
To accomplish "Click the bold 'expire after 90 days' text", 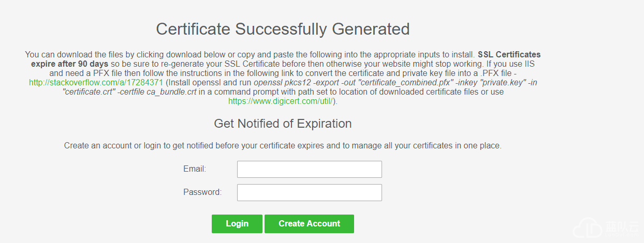I will coord(69,64).
